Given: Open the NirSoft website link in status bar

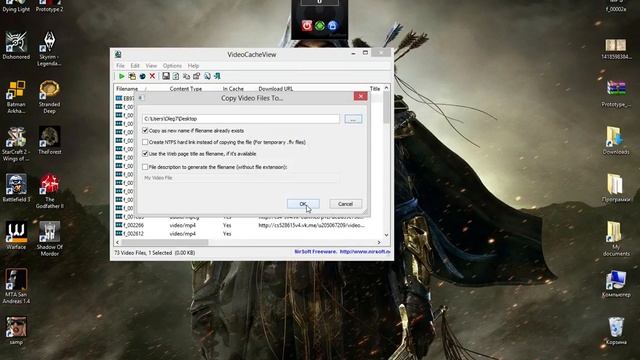Looking at the screenshot, I should [x=364, y=252].
